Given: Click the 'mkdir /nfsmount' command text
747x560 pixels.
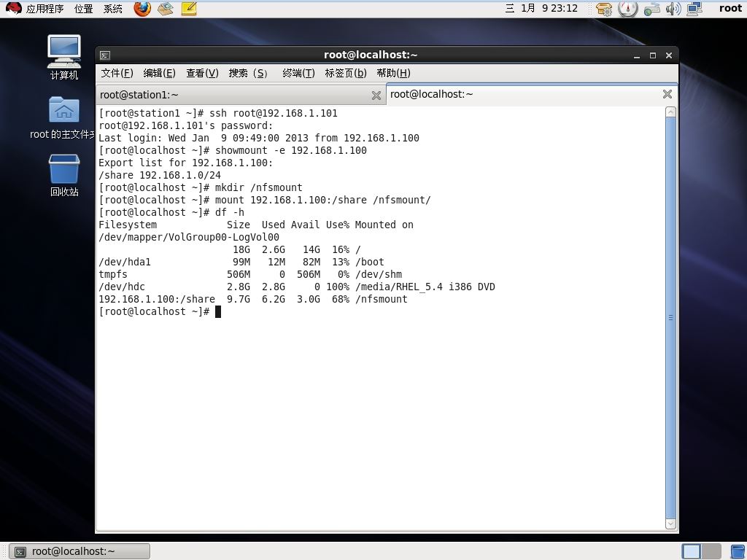Looking at the screenshot, I should tap(259, 187).
